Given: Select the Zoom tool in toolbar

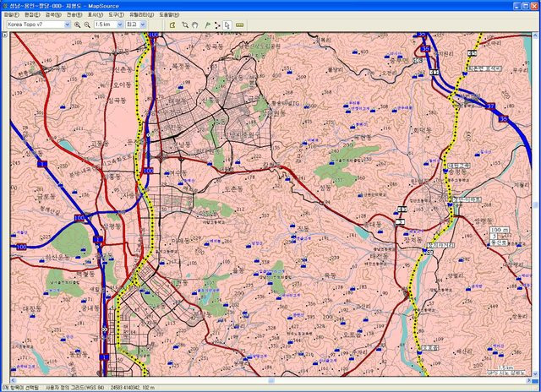Looking at the screenshot, I should pos(185,24).
